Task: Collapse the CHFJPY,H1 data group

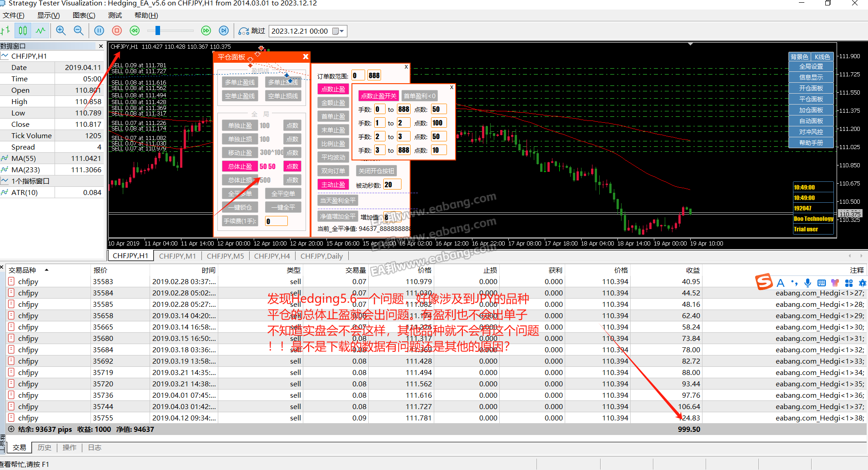Action: [5, 56]
